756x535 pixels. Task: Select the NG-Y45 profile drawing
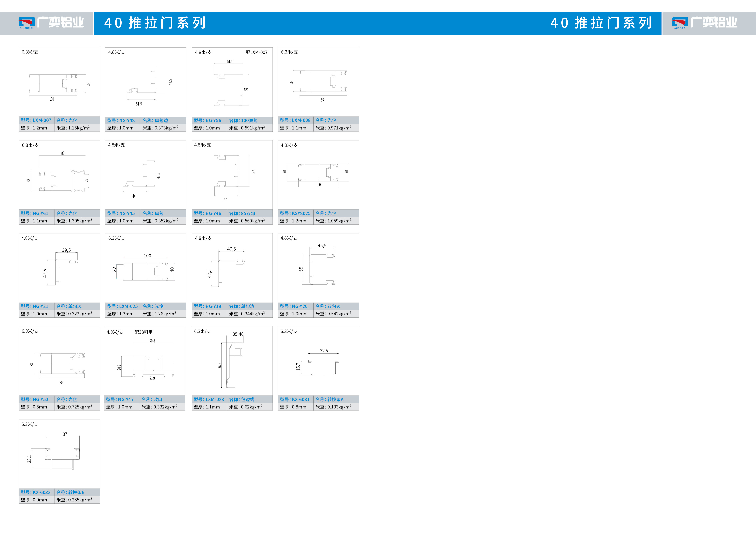(x=142, y=179)
